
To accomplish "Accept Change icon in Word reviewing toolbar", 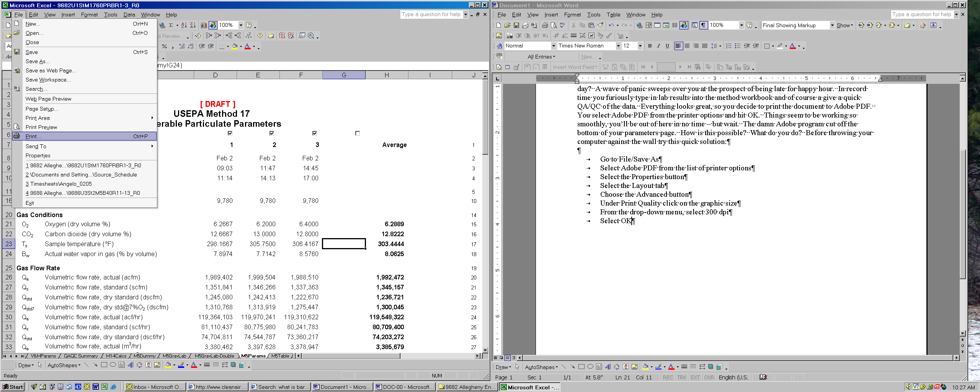I will [879, 25].
